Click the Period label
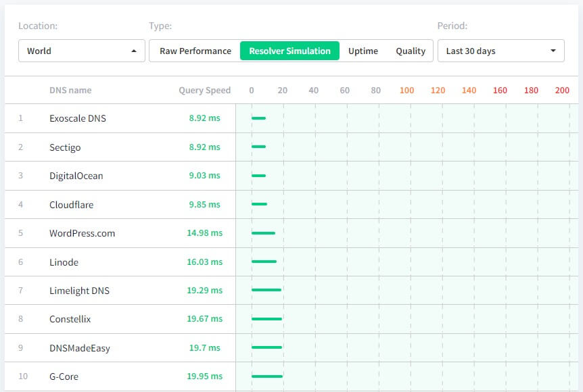The height and width of the screenshot is (392, 583). point(452,26)
